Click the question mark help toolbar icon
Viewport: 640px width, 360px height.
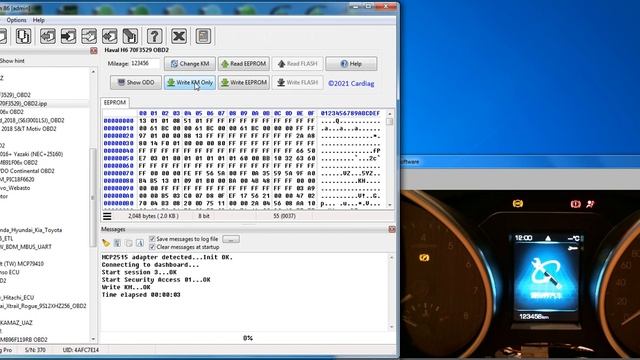(154, 36)
